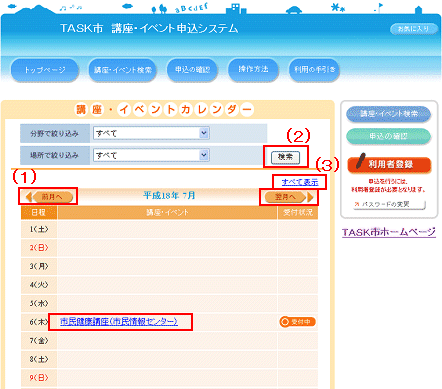442x389 pixels.
Task: Click the お気に入り button in header
Action: 414,29
